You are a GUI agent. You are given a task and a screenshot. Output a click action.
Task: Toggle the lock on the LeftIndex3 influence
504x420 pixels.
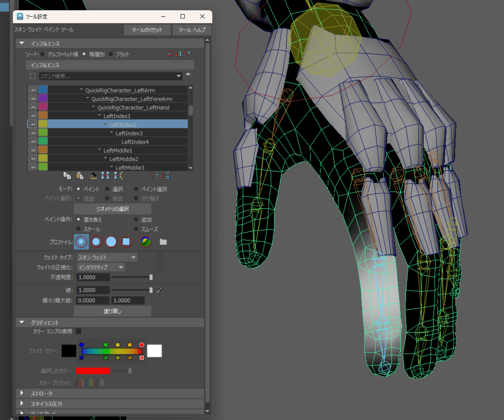[x=32, y=133]
